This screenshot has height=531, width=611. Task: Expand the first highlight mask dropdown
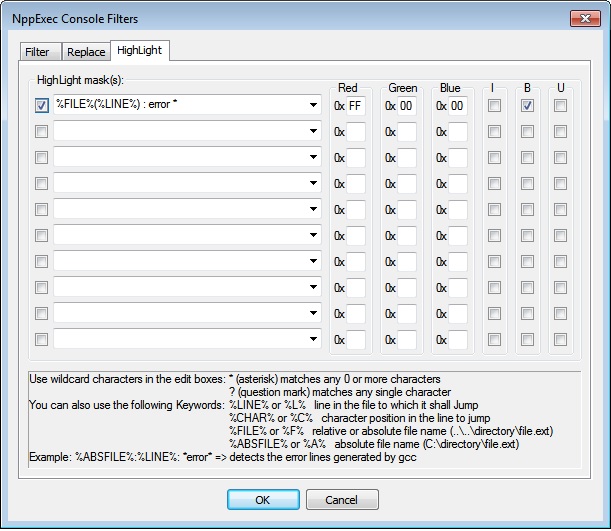pyautogui.click(x=313, y=105)
